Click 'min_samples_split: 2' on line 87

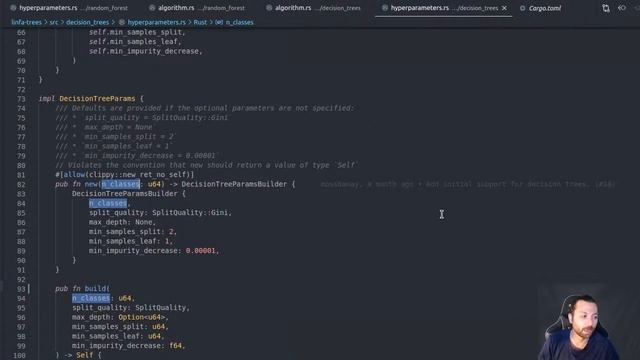click(x=131, y=231)
